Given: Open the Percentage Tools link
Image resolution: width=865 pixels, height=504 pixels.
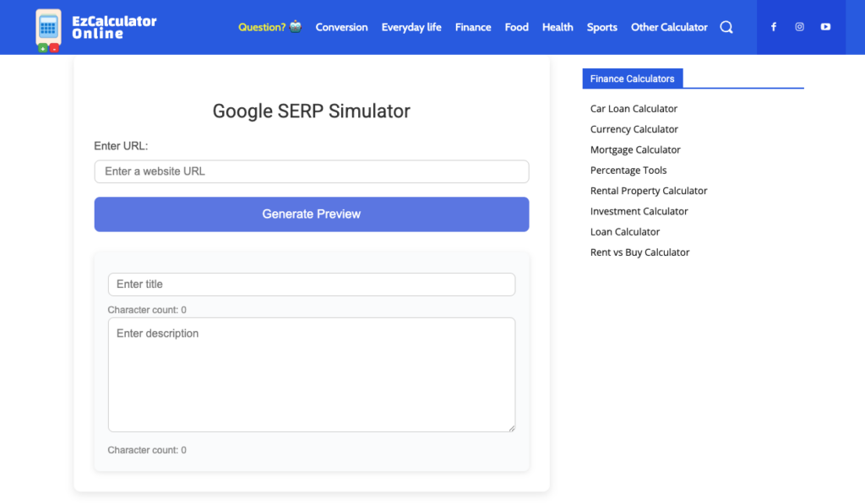Looking at the screenshot, I should [x=628, y=170].
